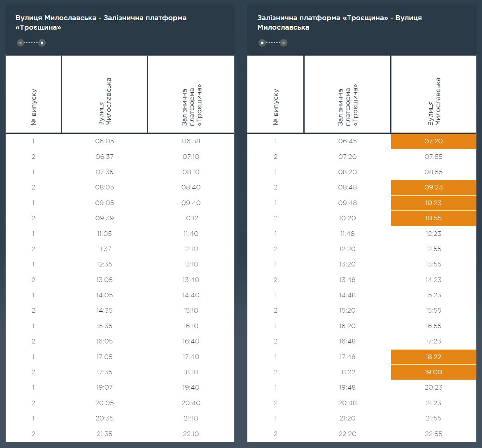Click the 06:05 departure time in the left table
The height and width of the screenshot is (448, 482).
click(x=105, y=141)
